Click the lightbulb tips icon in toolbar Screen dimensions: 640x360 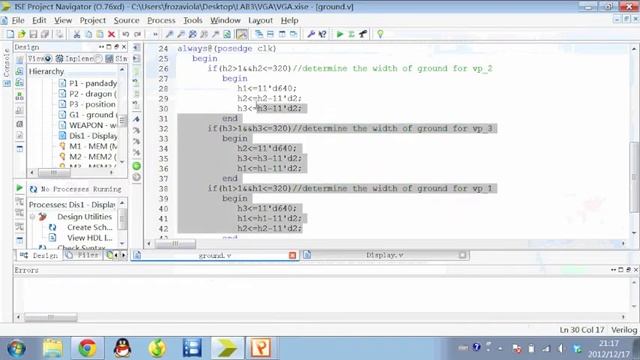tap(380, 34)
